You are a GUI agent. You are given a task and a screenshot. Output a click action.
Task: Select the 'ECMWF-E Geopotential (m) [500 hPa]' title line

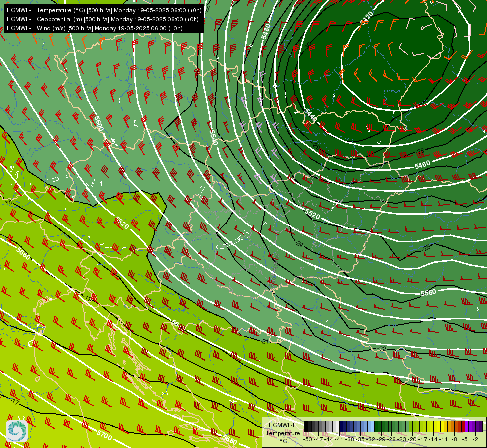[103, 19]
